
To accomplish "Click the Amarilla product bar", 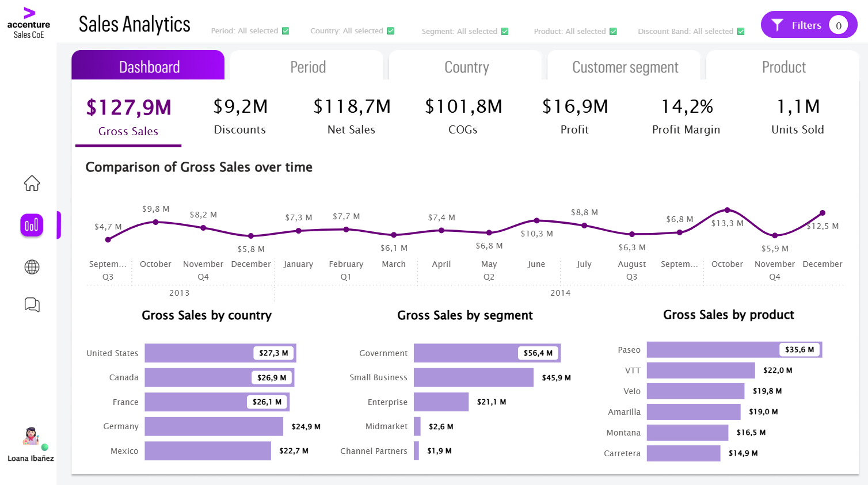I will (x=694, y=412).
